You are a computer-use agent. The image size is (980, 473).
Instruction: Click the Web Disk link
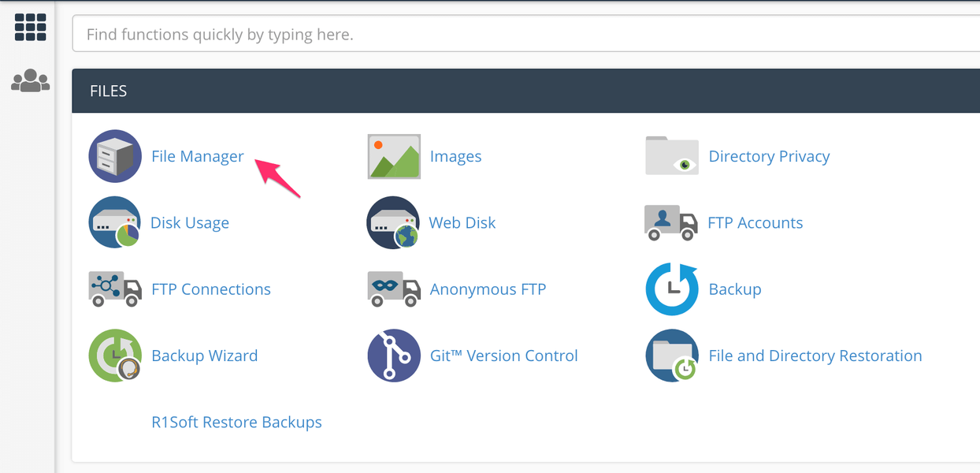click(462, 222)
